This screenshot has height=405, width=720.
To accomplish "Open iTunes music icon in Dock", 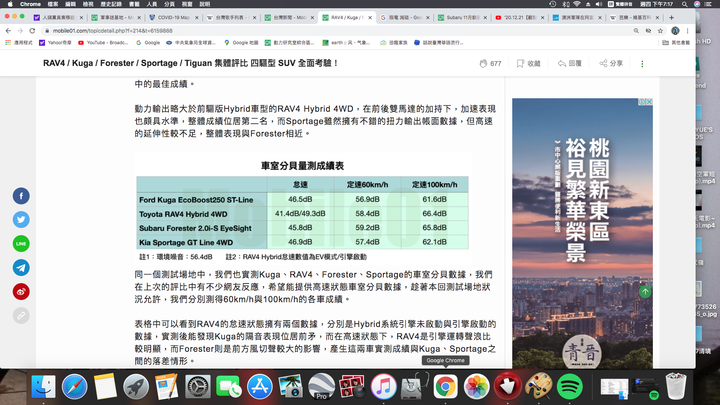I will 383,387.
